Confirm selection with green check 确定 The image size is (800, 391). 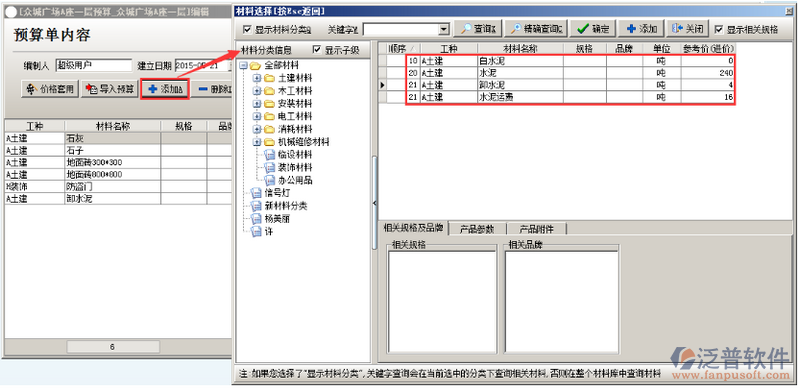coord(593,29)
